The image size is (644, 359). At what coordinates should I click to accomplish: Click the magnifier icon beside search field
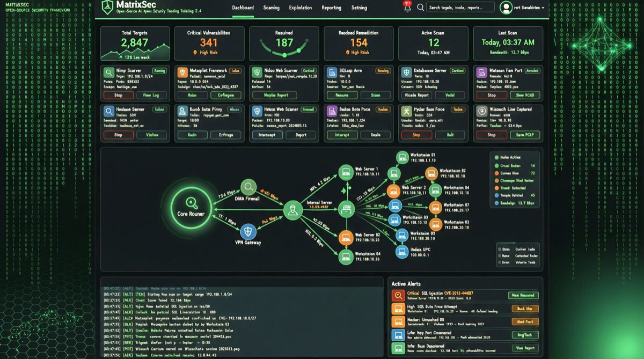click(x=420, y=8)
